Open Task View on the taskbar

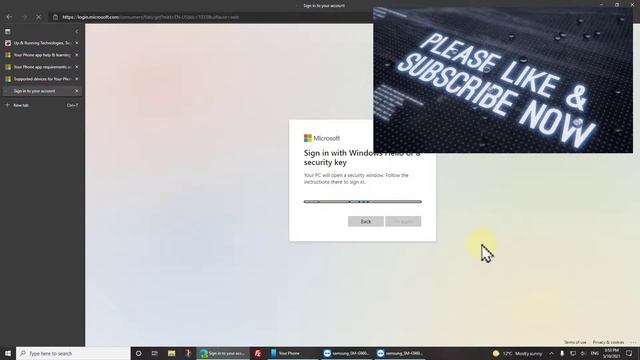tap(155, 353)
